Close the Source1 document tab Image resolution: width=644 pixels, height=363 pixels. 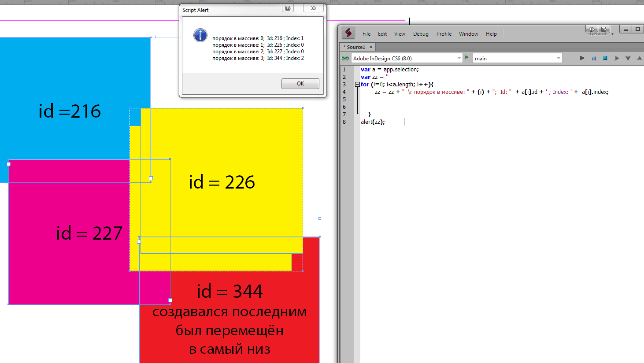point(371,47)
